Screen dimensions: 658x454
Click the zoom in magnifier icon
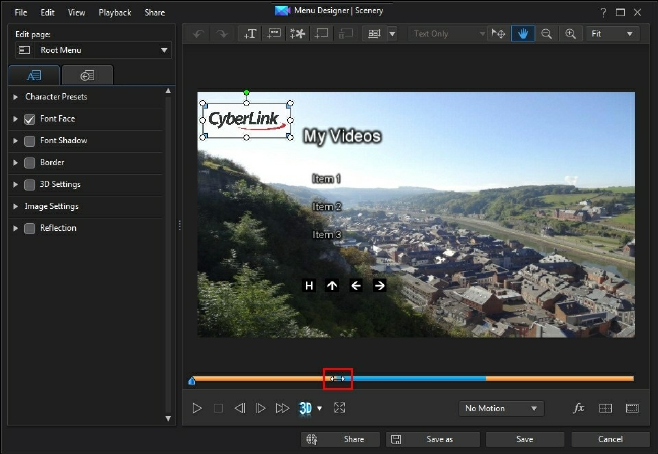[x=571, y=34]
